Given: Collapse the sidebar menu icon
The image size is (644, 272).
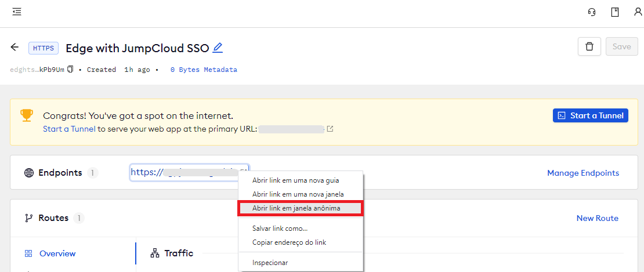Looking at the screenshot, I should [x=17, y=12].
